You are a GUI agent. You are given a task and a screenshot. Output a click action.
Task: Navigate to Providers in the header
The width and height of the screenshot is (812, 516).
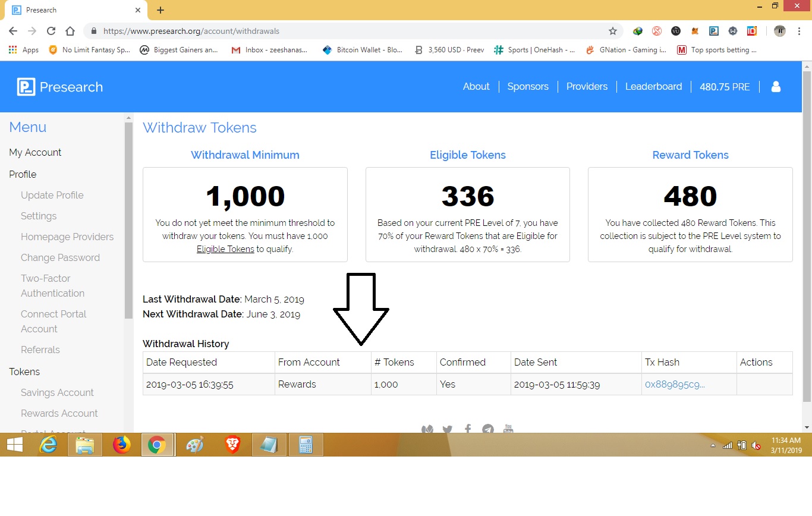click(587, 87)
